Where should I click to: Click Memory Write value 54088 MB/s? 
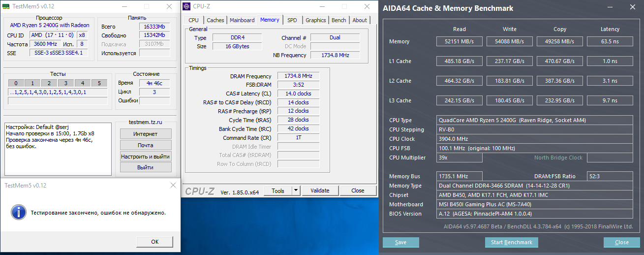(x=509, y=41)
